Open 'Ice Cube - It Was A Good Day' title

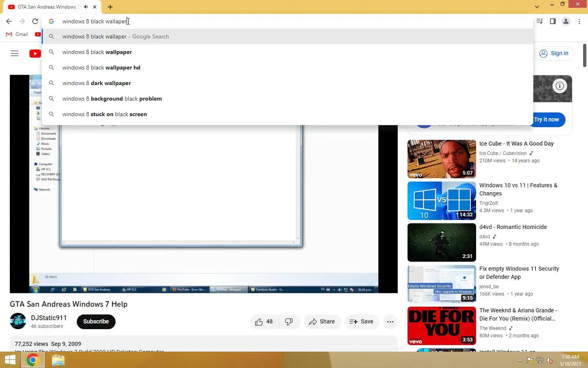tap(517, 144)
